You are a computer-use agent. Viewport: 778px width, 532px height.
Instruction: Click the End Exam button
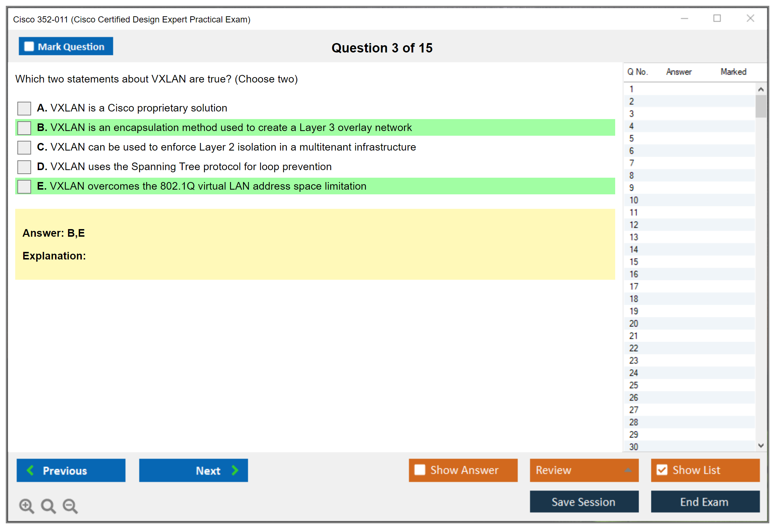pos(705,502)
